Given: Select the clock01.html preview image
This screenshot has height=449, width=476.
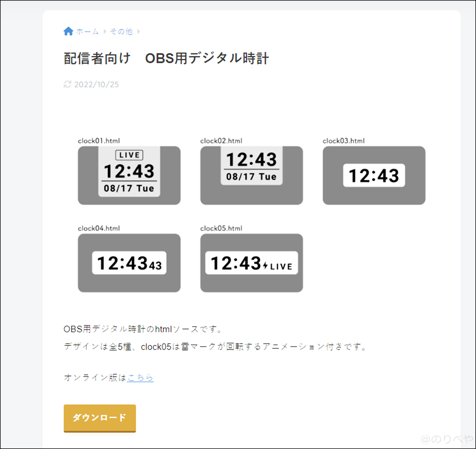Looking at the screenshot, I should [129, 175].
